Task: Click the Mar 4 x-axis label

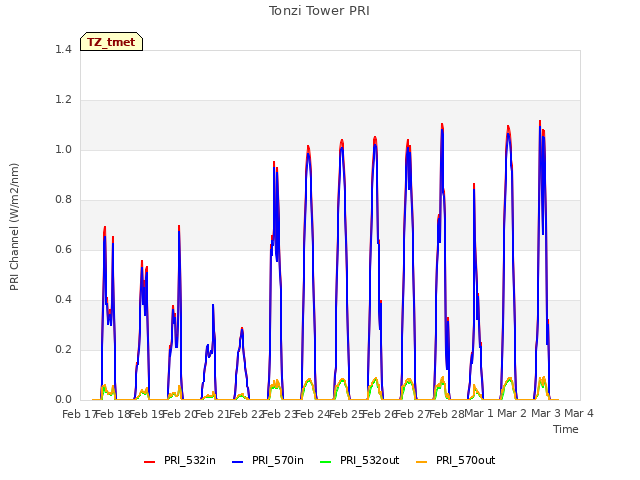Action: pyautogui.click(x=579, y=413)
